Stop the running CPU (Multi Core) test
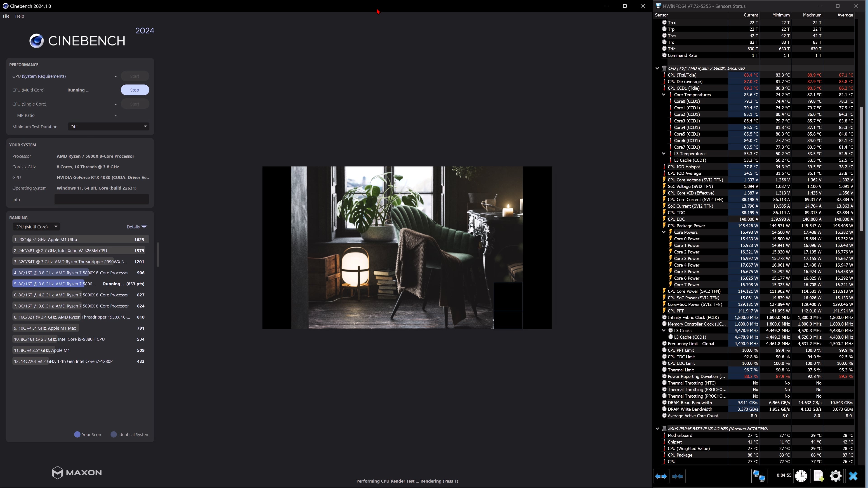The height and width of the screenshot is (488, 868). tap(135, 90)
